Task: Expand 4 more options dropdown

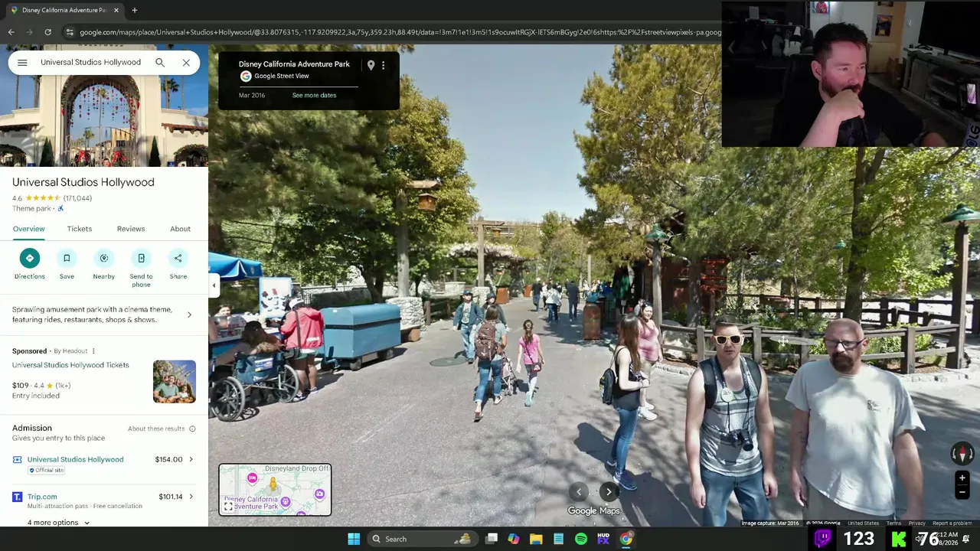Action: [x=58, y=523]
